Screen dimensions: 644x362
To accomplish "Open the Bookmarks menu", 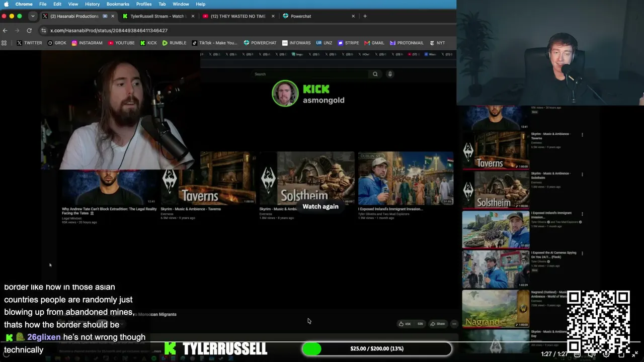I will [x=118, y=4].
